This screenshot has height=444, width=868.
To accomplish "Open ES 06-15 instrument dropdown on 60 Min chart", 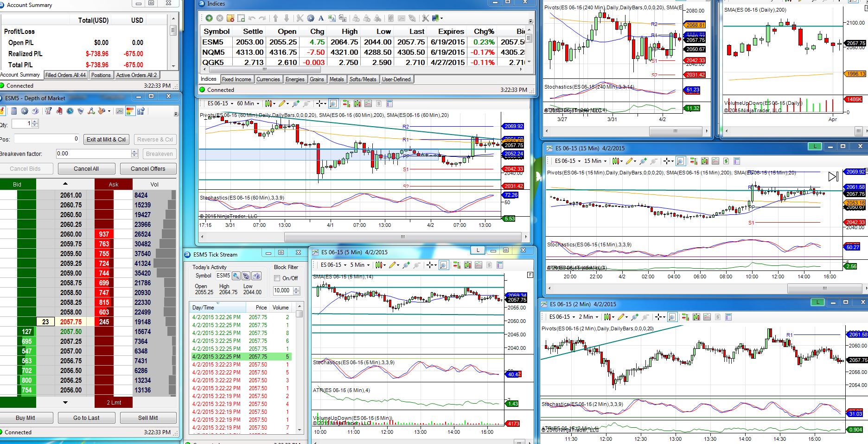I will 220,103.
